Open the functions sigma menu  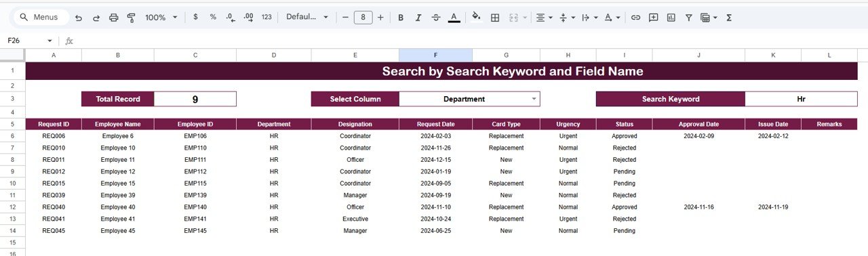[x=729, y=17]
